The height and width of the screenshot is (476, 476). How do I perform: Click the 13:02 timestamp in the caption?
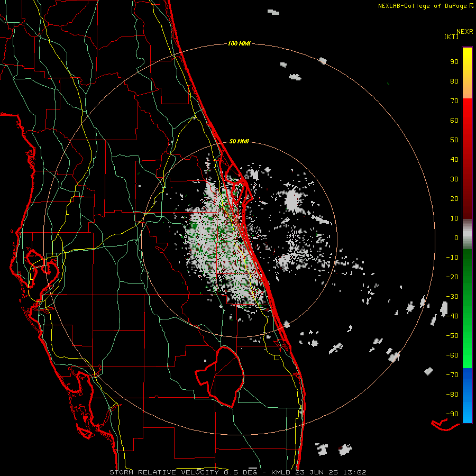coord(355,472)
